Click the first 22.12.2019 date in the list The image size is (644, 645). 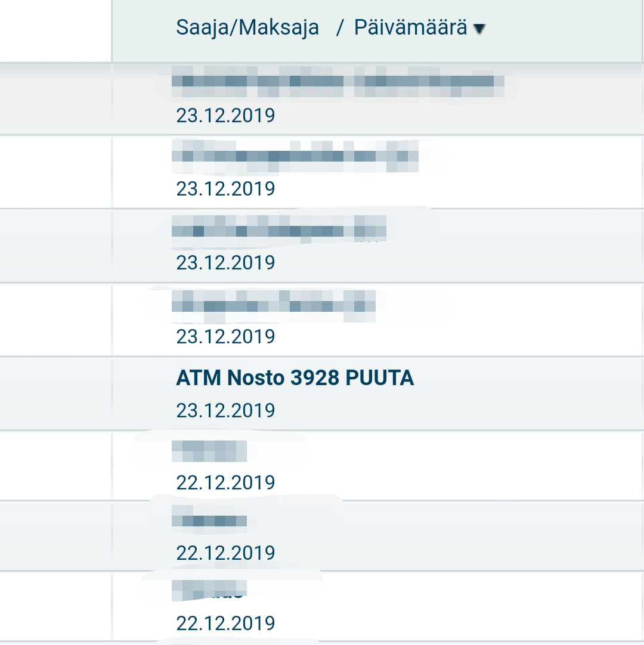[225, 482]
